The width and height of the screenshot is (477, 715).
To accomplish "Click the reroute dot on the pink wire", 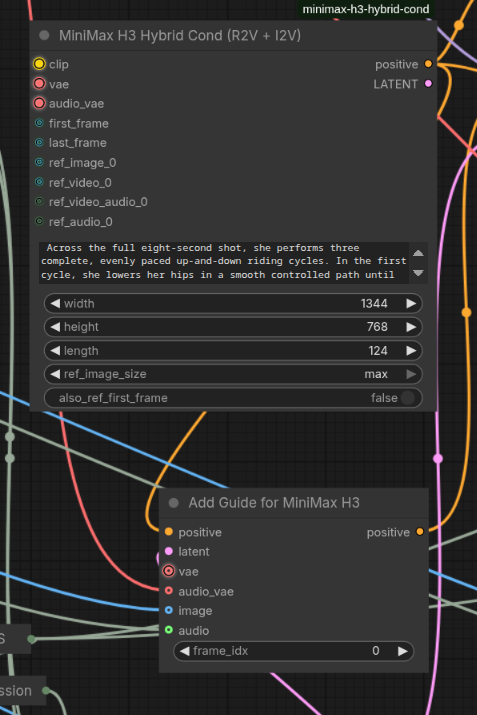I will click(x=438, y=458).
